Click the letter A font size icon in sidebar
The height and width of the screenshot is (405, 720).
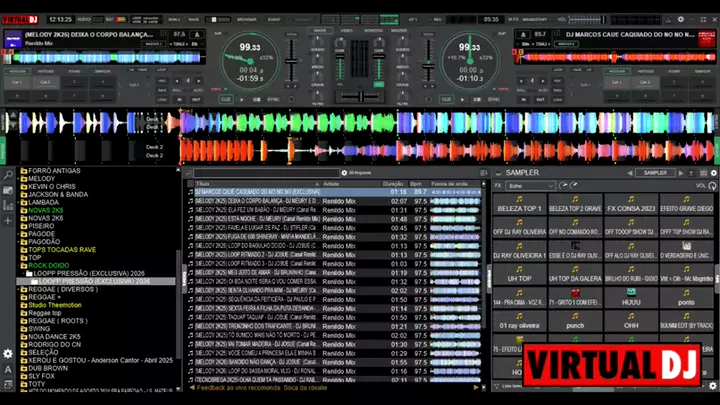click(8, 369)
